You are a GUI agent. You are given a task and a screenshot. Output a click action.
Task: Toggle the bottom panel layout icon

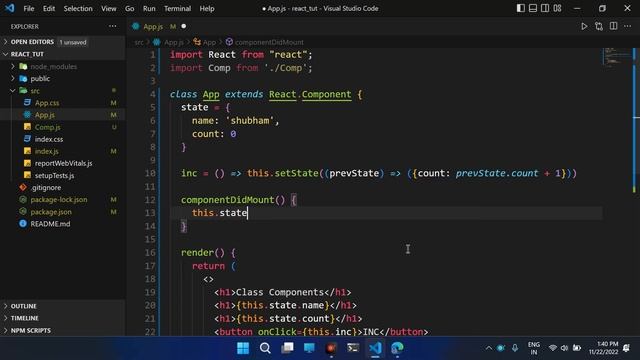(533, 8)
